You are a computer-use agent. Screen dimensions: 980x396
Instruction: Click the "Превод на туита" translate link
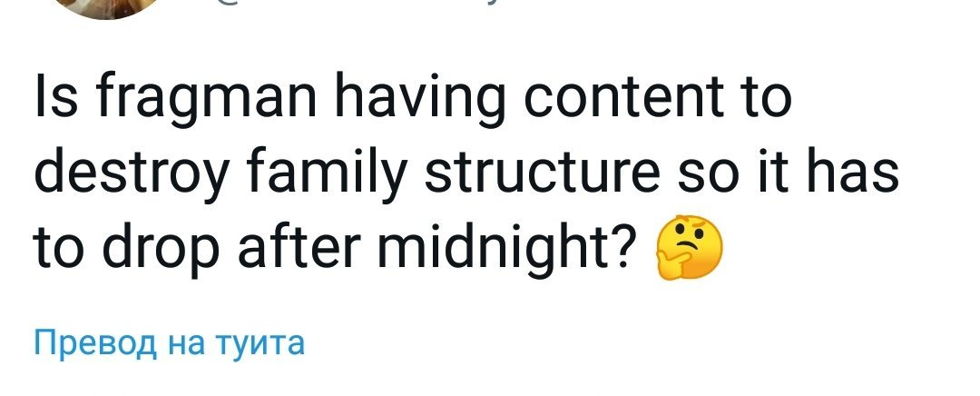click(x=168, y=343)
